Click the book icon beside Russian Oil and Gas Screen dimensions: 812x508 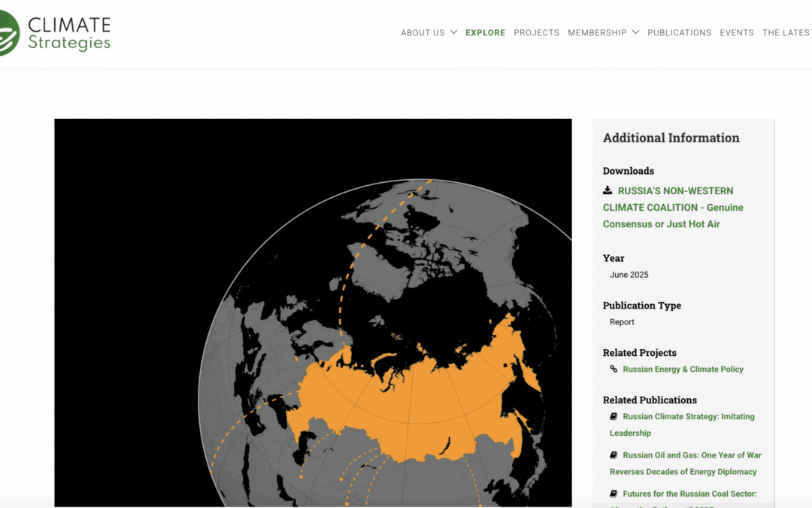(614, 455)
